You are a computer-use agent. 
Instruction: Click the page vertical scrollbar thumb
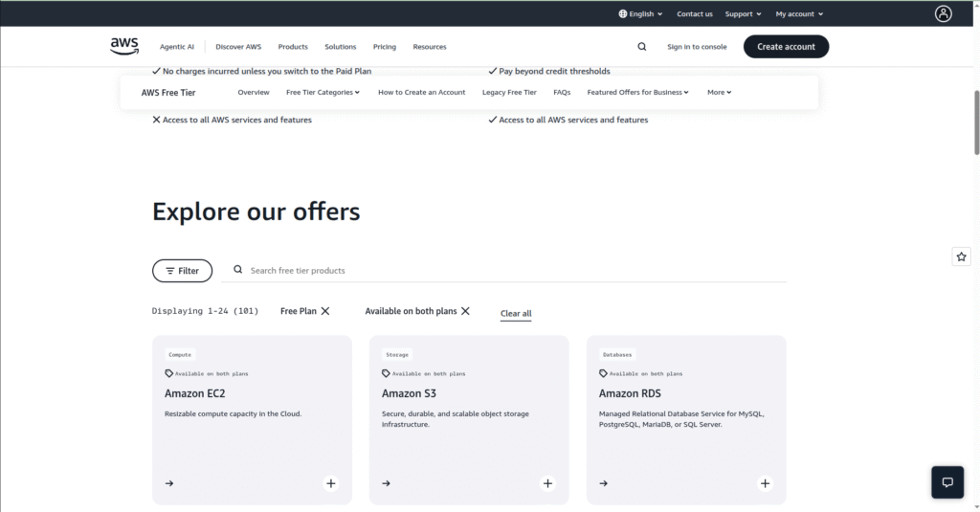976,122
